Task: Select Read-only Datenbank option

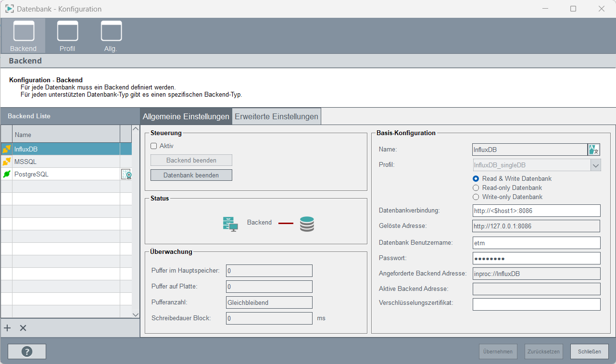Action: click(476, 188)
